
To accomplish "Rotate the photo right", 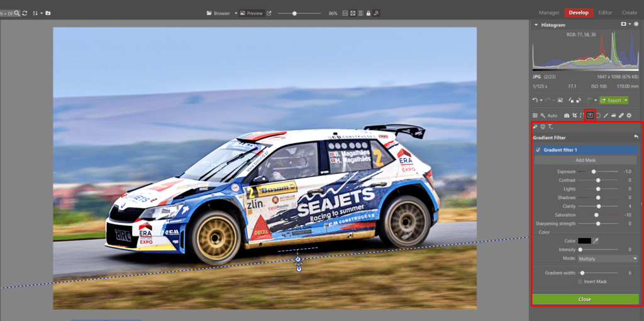I will pyautogui.click(x=579, y=100).
